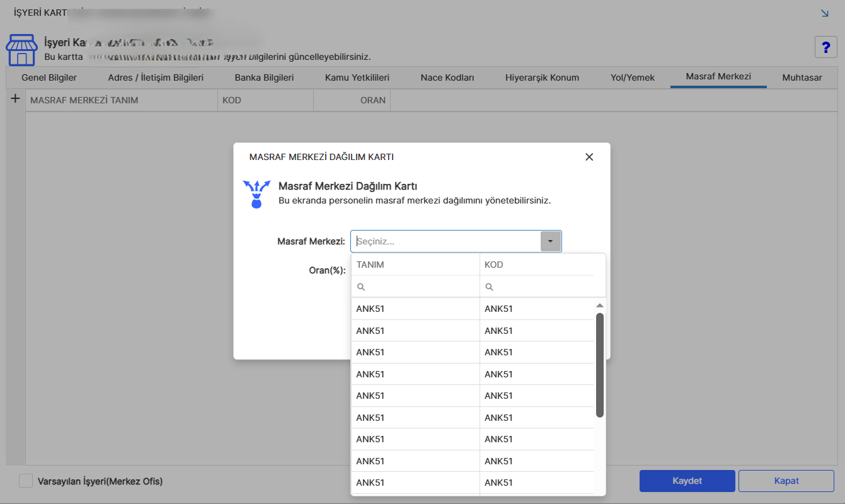Click MASRAF MERKEZİ TANIM column header
Screen dimensions: 845x504
point(122,100)
